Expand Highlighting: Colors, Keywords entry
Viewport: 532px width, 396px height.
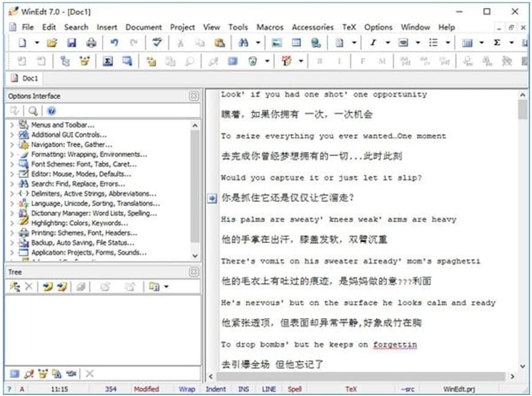pos(11,223)
